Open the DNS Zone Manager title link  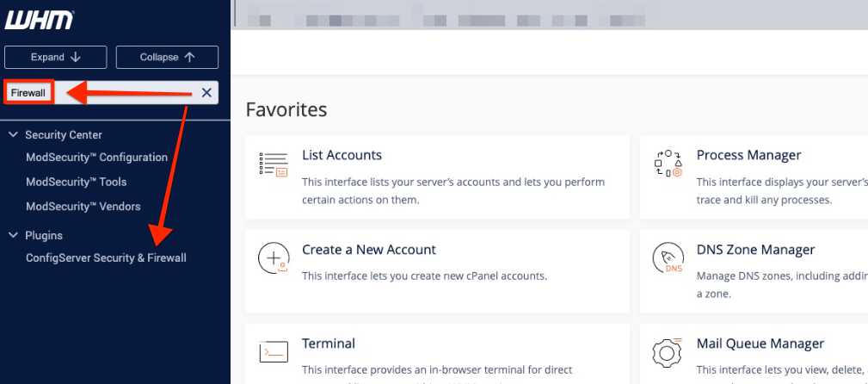point(754,250)
